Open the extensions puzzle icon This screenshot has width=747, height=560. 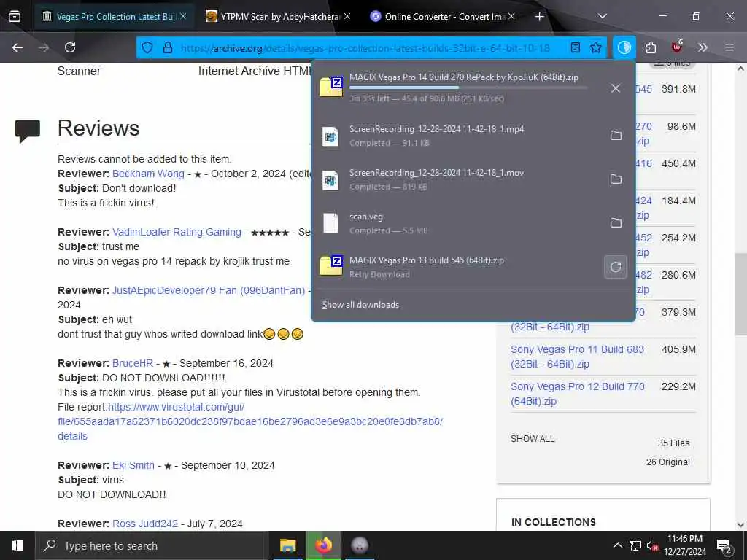651,47
